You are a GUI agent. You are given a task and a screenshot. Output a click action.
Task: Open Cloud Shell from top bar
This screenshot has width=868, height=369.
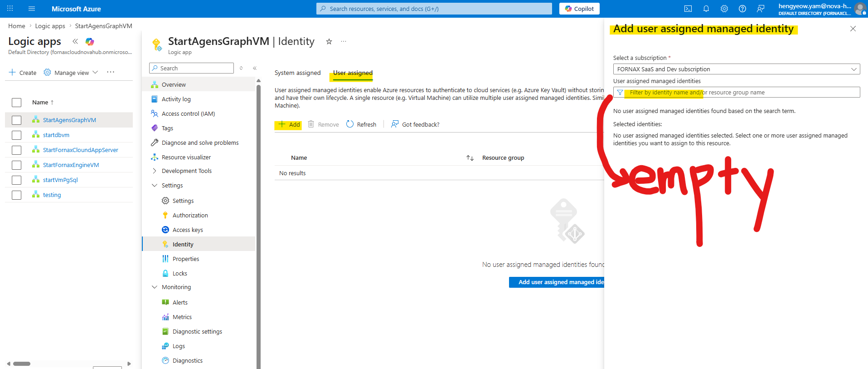coord(688,9)
